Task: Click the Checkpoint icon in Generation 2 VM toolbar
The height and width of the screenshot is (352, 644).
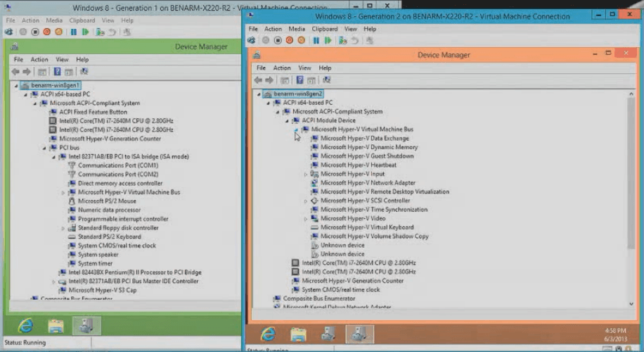Action: [342, 40]
